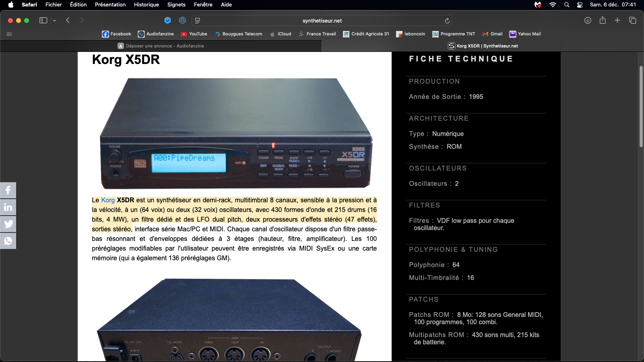Open the Fenêtre menu
This screenshot has width=644, height=362.
(203, 5)
